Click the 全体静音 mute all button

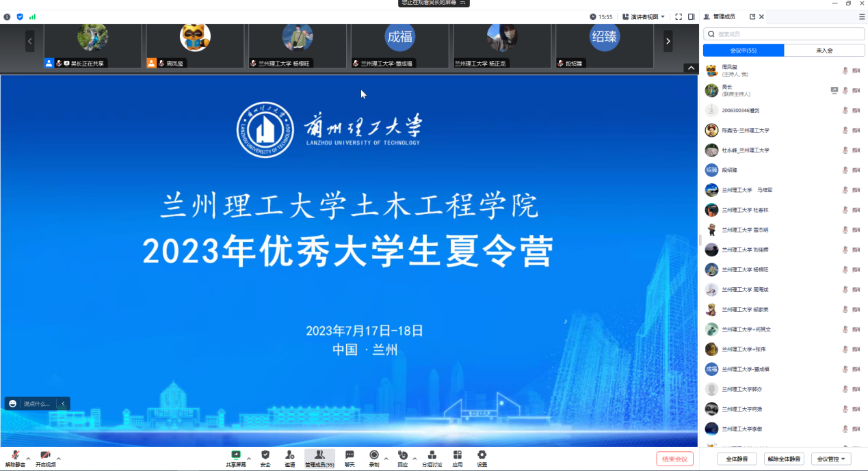point(737,459)
